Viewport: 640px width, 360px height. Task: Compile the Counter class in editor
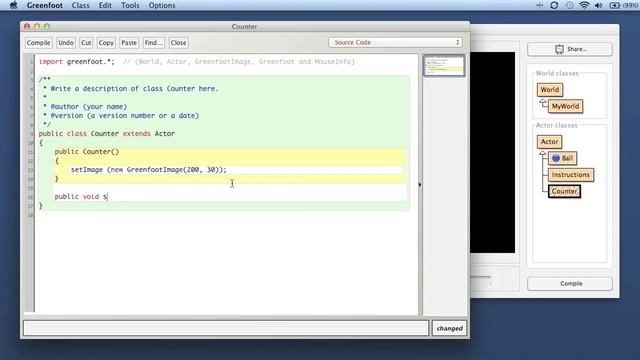(x=38, y=42)
